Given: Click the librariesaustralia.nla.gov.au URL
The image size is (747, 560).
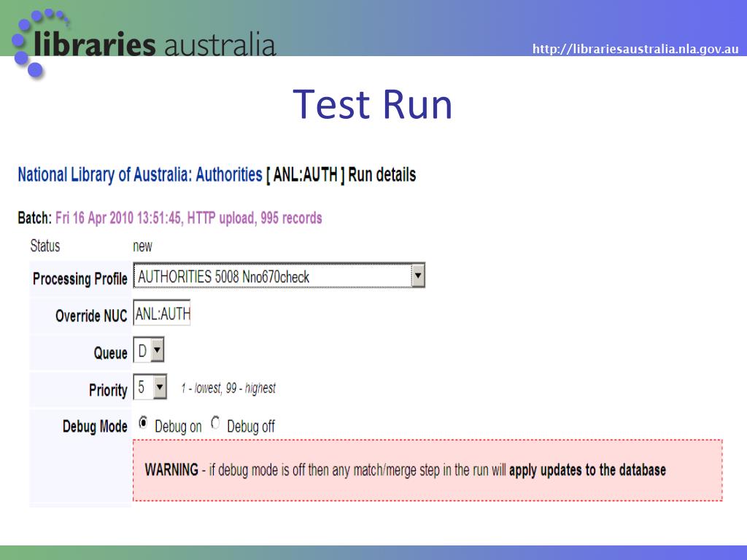Looking at the screenshot, I should click(635, 49).
